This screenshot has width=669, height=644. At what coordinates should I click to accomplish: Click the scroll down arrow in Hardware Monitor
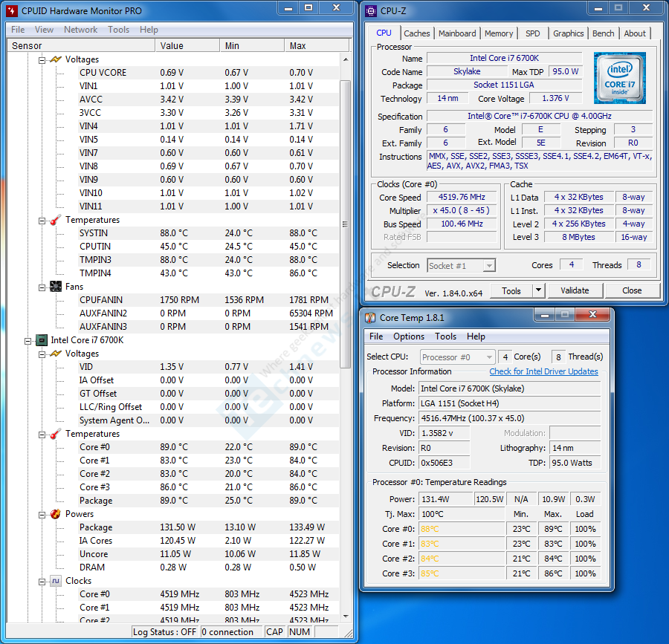coord(345,617)
